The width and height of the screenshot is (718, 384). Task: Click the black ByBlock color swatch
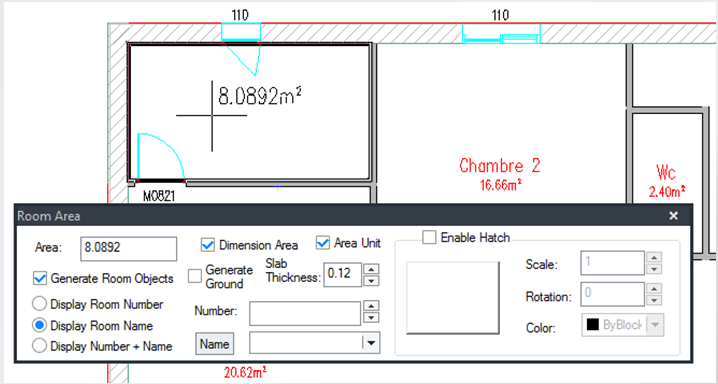coord(593,325)
